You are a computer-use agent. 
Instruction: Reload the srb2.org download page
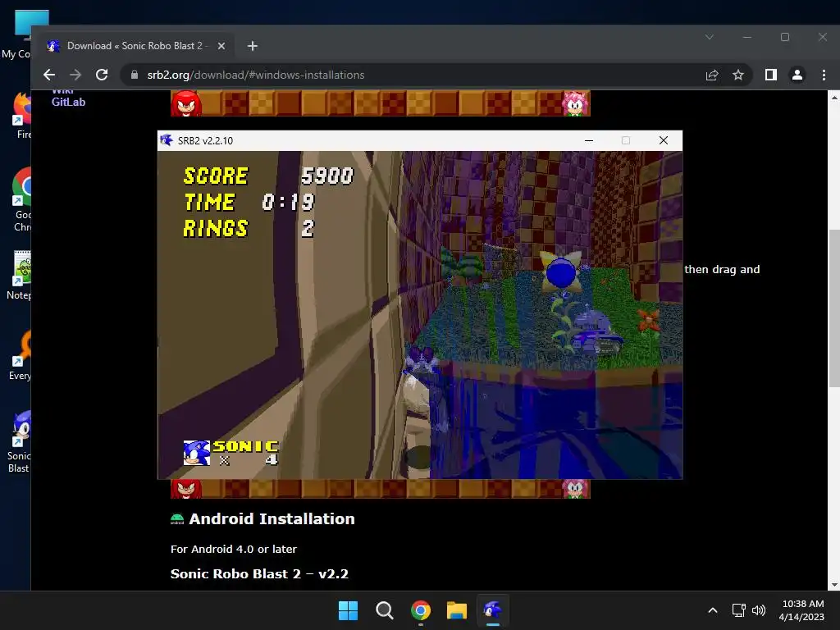[102, 75]
